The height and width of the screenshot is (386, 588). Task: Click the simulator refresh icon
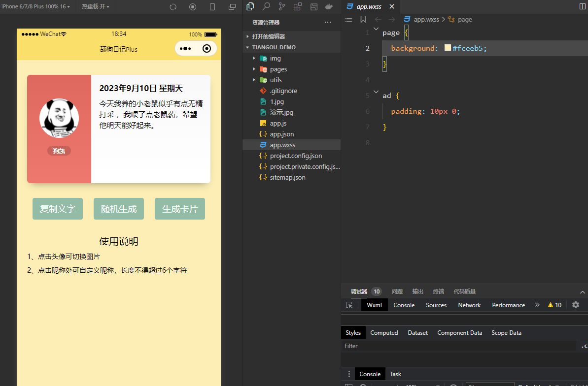[x=173, y=7]
